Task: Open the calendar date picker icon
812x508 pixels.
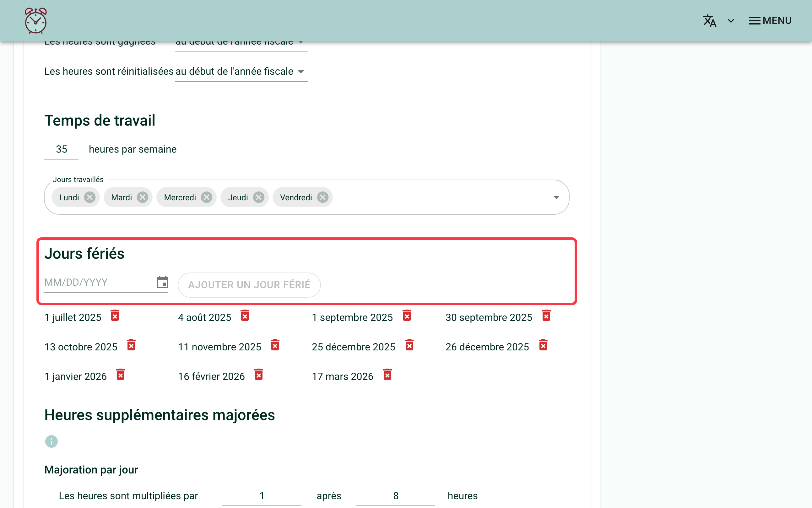Action: tap(163, 282)
